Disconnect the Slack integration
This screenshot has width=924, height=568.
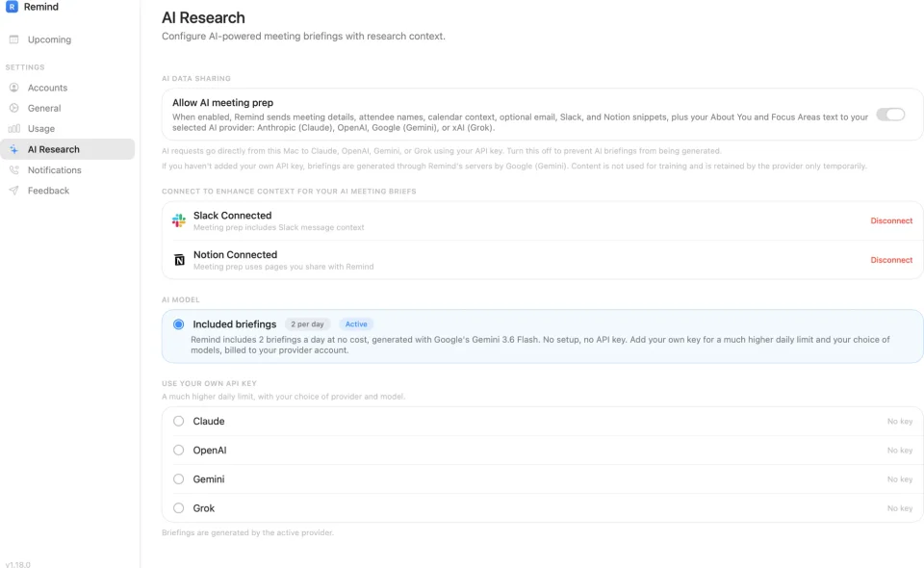click(x=891, y=220)
